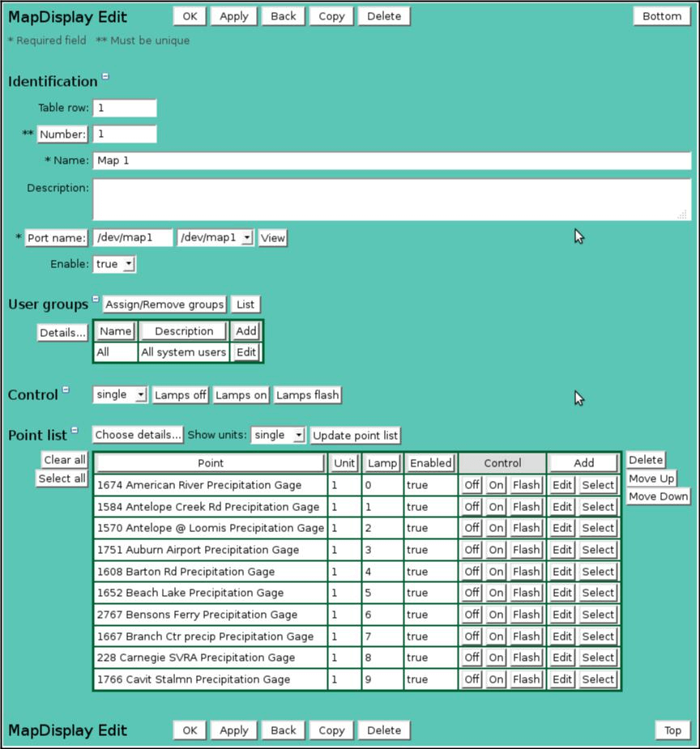Select the 1608 Barton Rd point
The height and width of the screenshot is (749, 700).
(598, 572)
